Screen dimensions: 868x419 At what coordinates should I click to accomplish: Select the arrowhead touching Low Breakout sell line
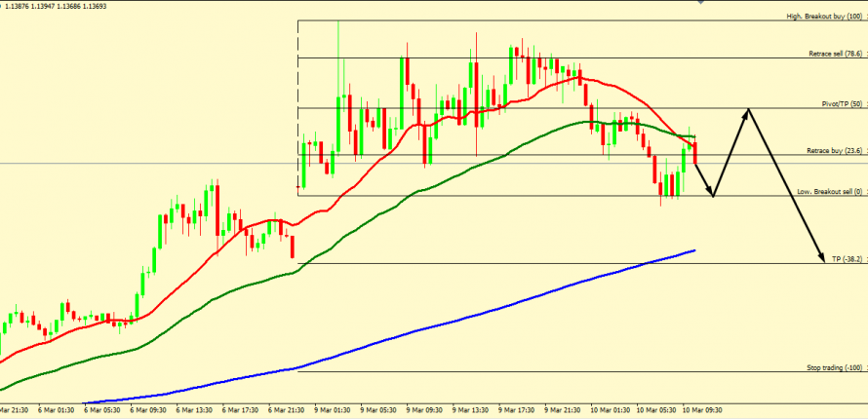tap(713, 193)
